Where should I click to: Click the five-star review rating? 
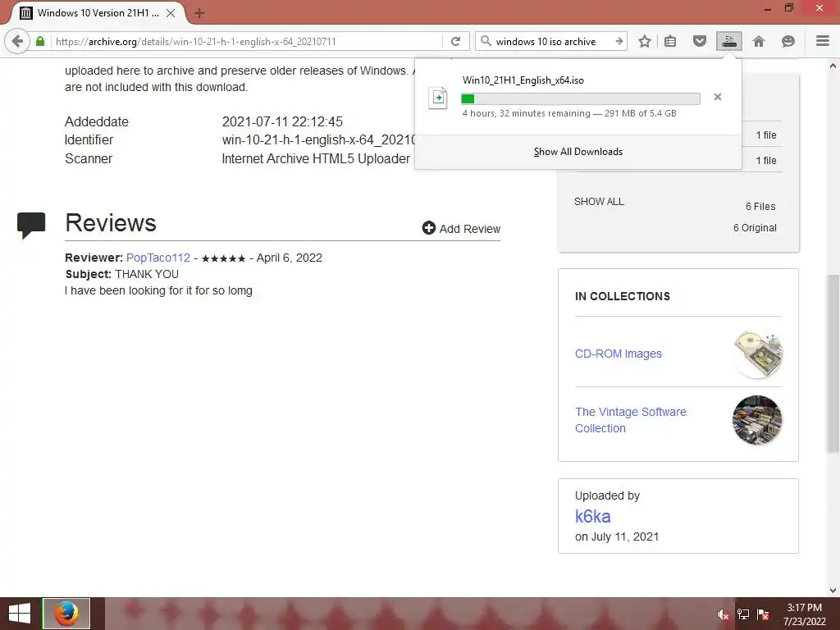(x=223, y=258)
